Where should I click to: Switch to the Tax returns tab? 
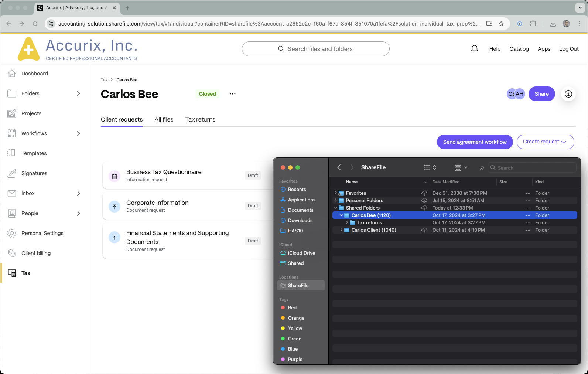point(200,119)
